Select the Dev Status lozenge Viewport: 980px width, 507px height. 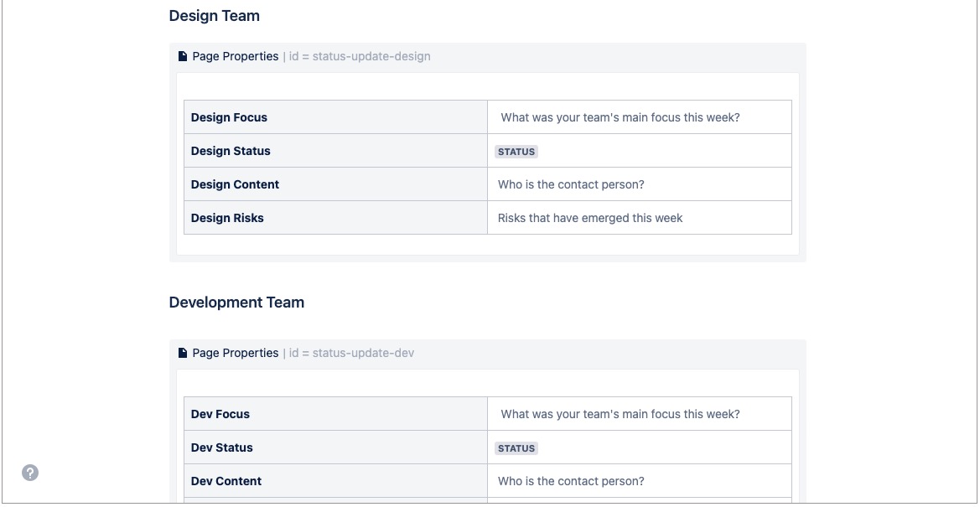[516, 448]
